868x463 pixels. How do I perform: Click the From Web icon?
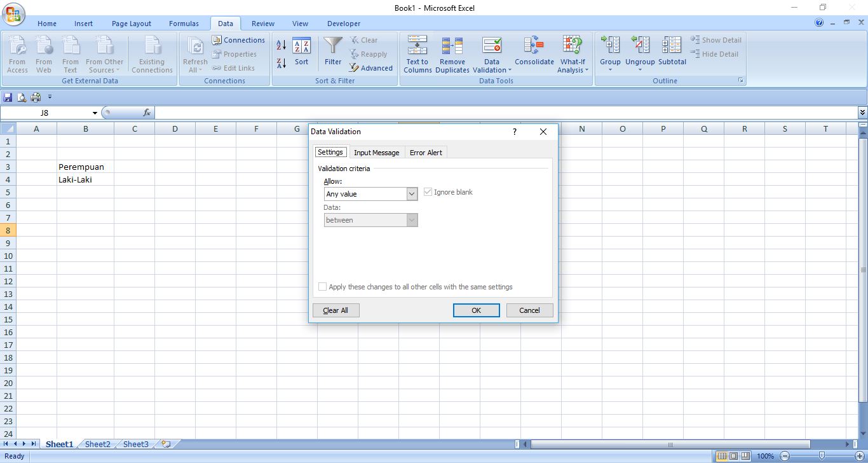coord(43,54)
